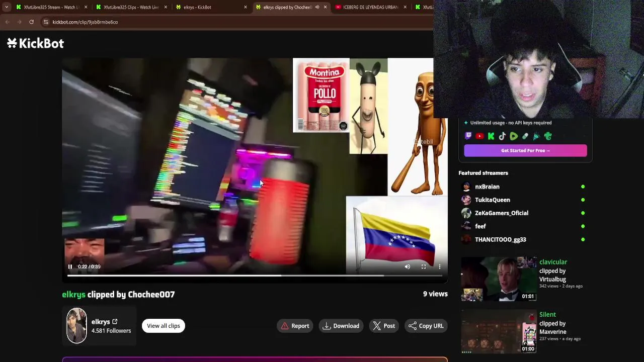The height and width of the screenshot is (362, 644).
Task: Click the 4.581 Followers text
Action: coord(111,331)
